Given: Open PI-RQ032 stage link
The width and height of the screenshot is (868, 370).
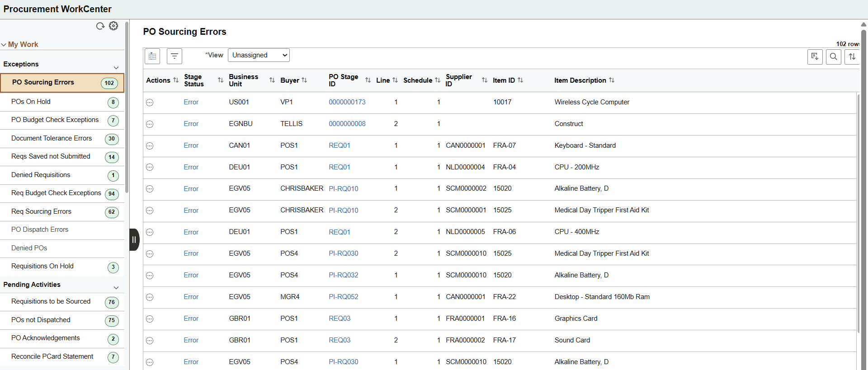Looking at the screenshot, I should 343,275.
